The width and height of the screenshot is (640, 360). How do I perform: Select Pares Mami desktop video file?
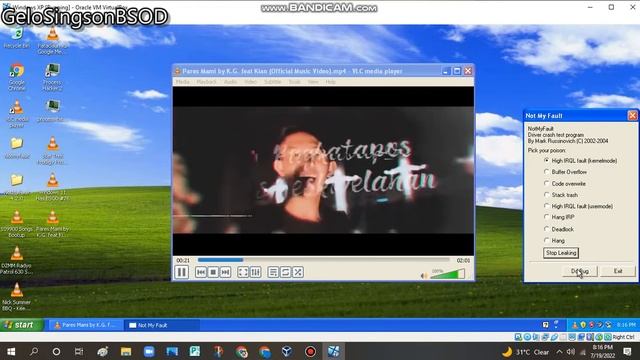(52, 224)
